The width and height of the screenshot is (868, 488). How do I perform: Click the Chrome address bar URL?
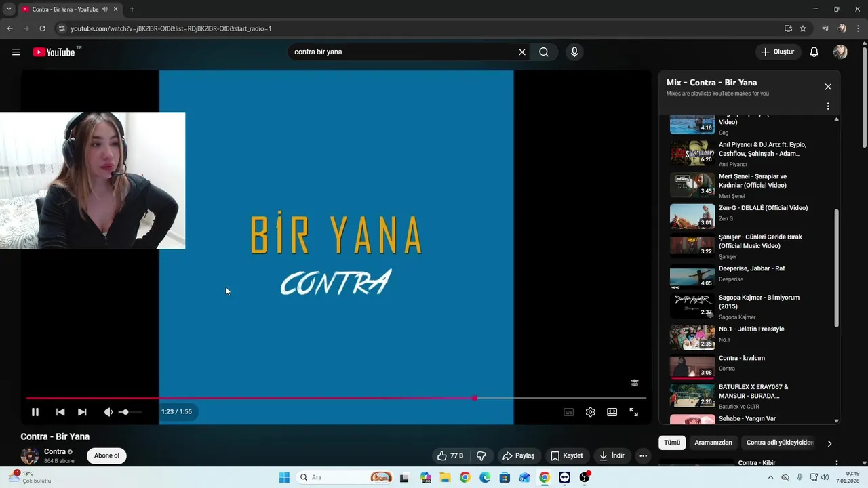pyautogui.click(x=171, y=28)
